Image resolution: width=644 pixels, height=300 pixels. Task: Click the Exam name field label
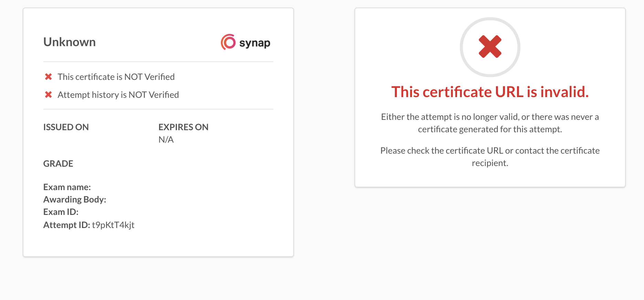click(67, 187)
